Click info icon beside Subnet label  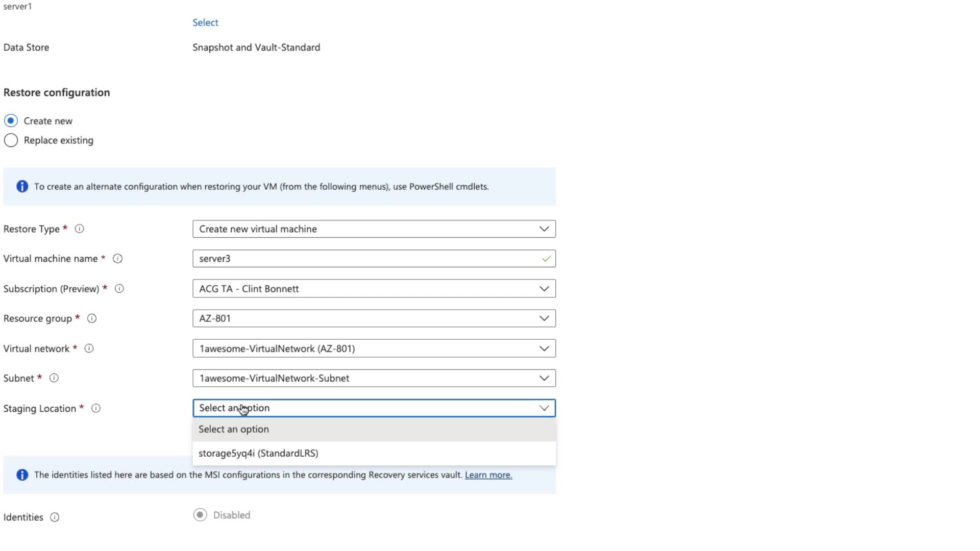[54, 378]
